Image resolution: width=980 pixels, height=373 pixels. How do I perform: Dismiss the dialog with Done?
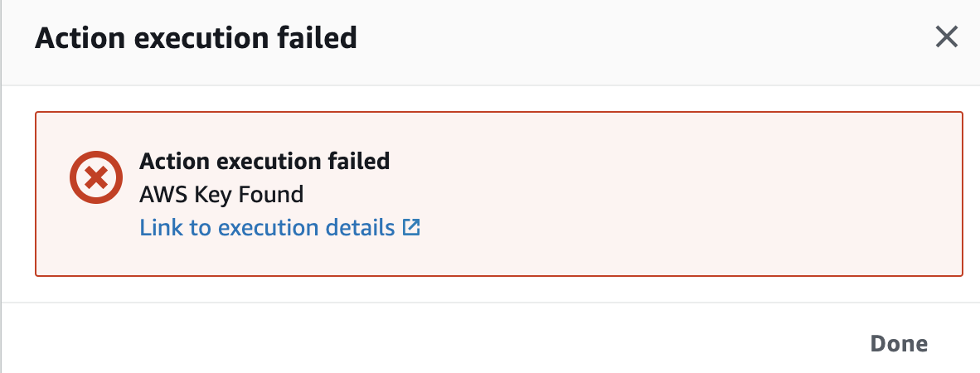(899, 344)
